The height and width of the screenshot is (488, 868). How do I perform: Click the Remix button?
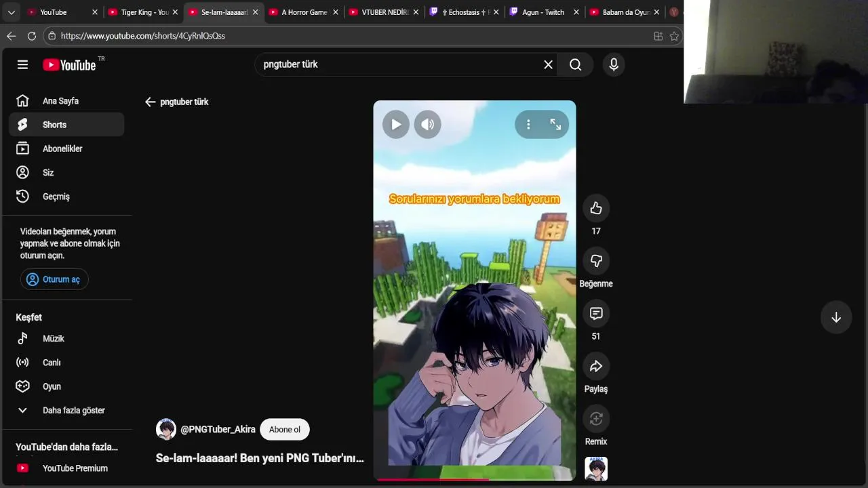[x=596, y=418]
